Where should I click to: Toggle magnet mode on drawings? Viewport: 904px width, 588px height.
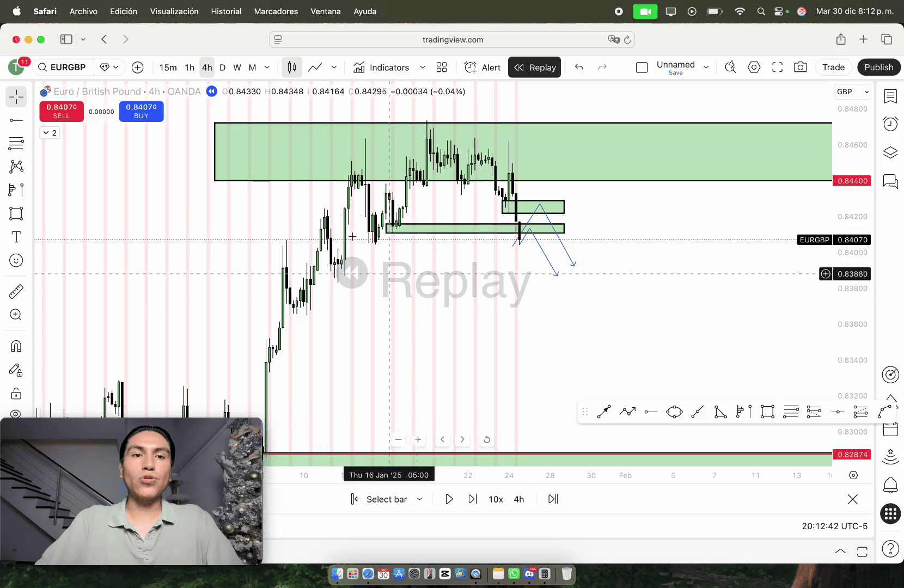click(16, 346)
